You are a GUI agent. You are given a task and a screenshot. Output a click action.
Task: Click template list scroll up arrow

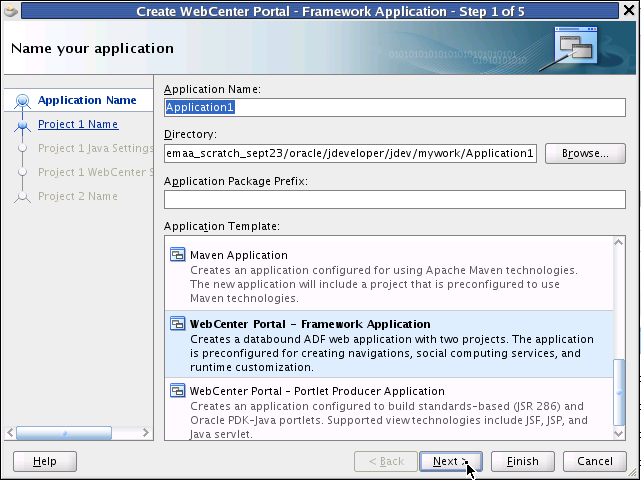click(x=619, y=242)
